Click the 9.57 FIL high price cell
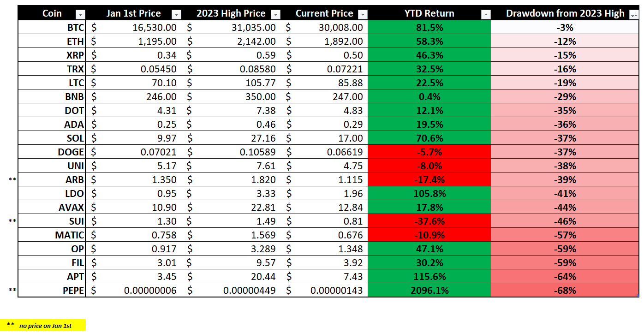This screenshot has width=644, height=333. (232, 263)
